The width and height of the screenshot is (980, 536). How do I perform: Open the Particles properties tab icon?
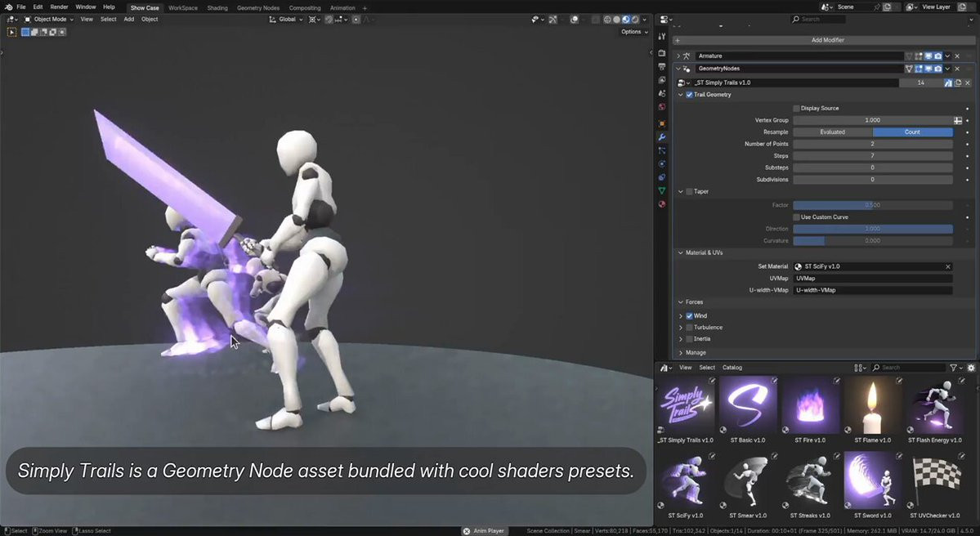[x=662, y=150]
